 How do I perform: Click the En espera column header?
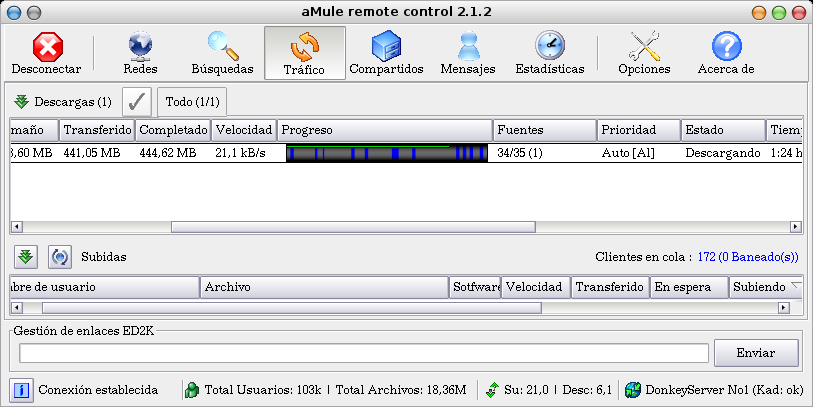(689, 287)
